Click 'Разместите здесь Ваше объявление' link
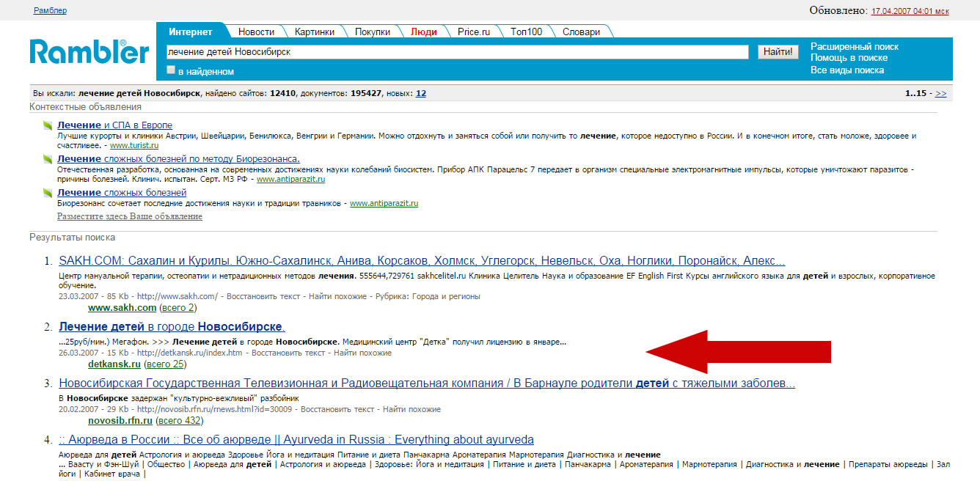Screen dimensions: 980x481 tap(130, 216)
